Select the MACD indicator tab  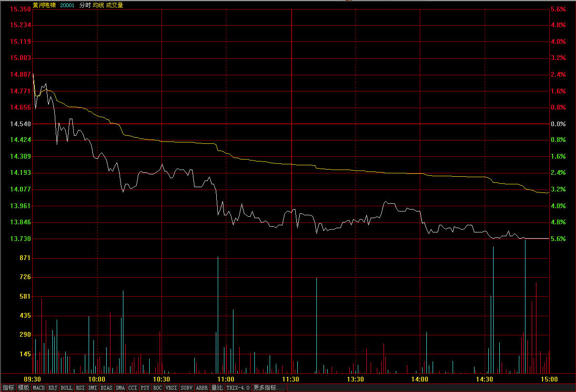tap(39, 388)
